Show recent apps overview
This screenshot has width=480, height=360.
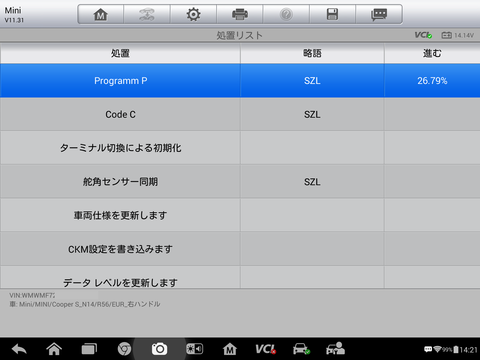[89, 349]
